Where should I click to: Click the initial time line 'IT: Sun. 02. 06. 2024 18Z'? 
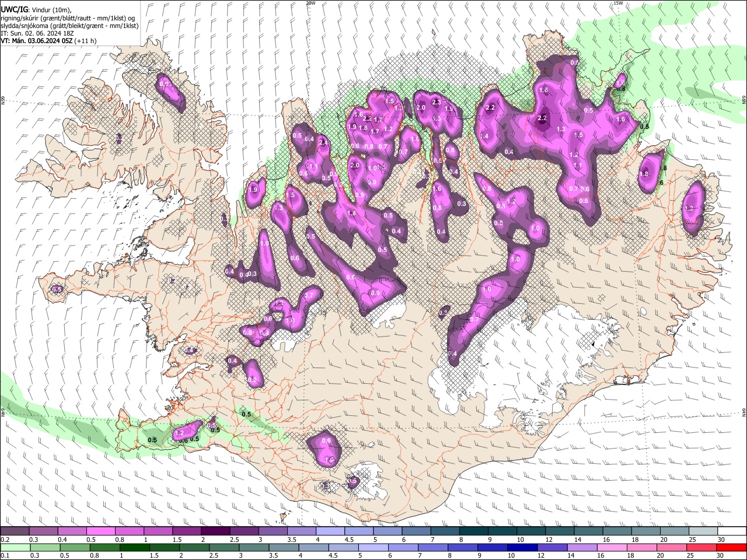click(36, 33)
